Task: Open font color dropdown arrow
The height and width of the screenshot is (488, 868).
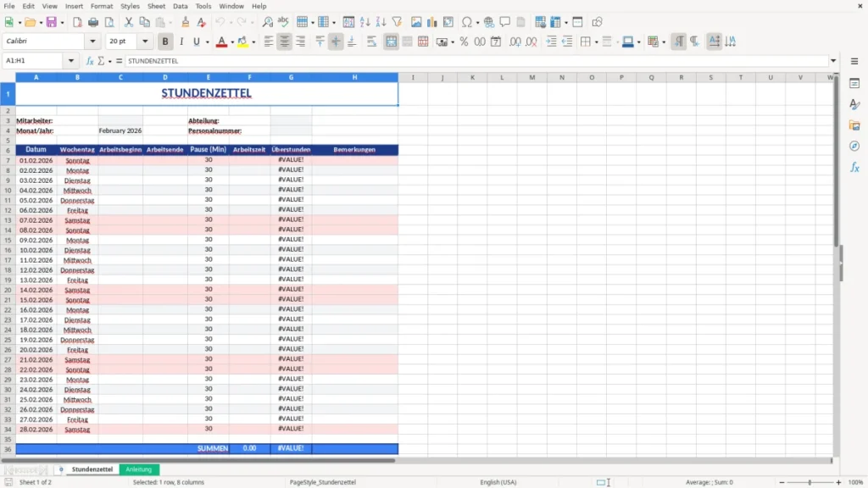Action: click(232, 42)
